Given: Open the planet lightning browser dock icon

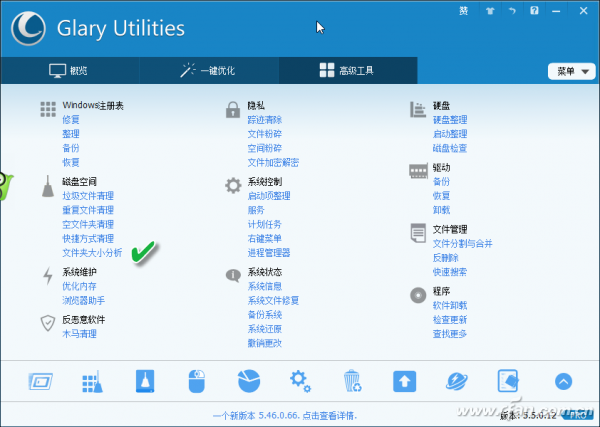Looking at the screenshot, I should point(457,381).
